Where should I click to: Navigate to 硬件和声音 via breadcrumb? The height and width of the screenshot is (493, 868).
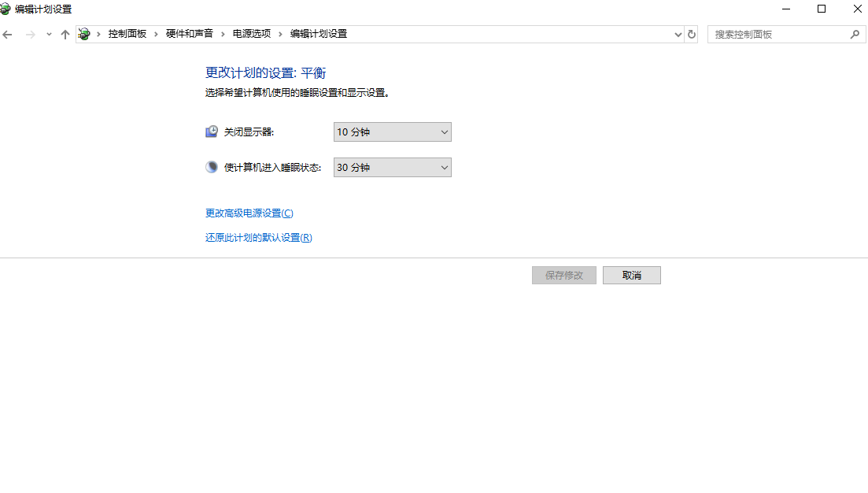[190, 34]
